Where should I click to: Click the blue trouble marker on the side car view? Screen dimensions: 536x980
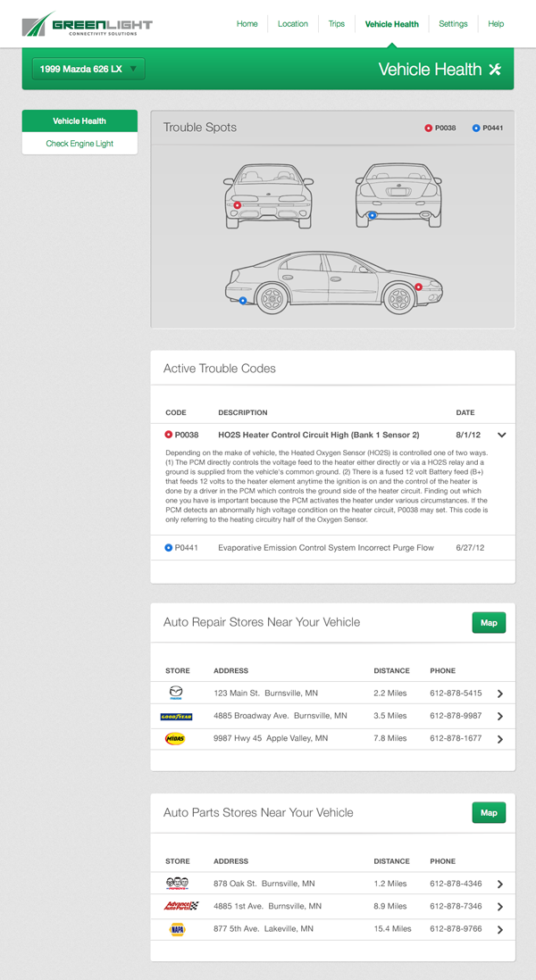(243, 301)
